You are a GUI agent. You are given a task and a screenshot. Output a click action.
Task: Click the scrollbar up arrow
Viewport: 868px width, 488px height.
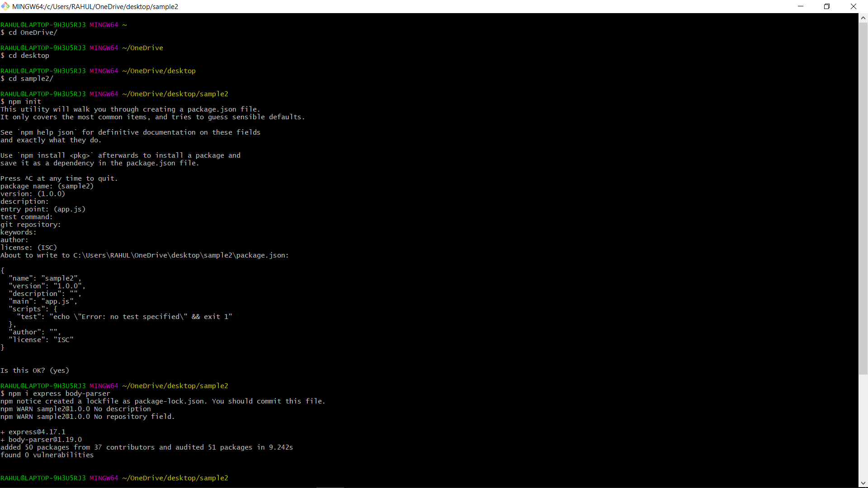coord(863,18)
